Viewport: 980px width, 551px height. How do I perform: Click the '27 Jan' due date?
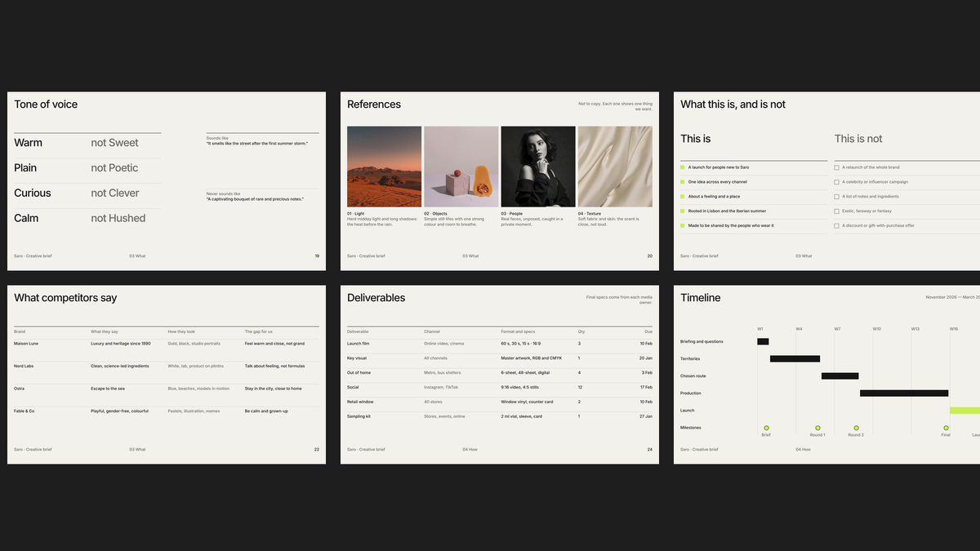(x=646, y=416)
